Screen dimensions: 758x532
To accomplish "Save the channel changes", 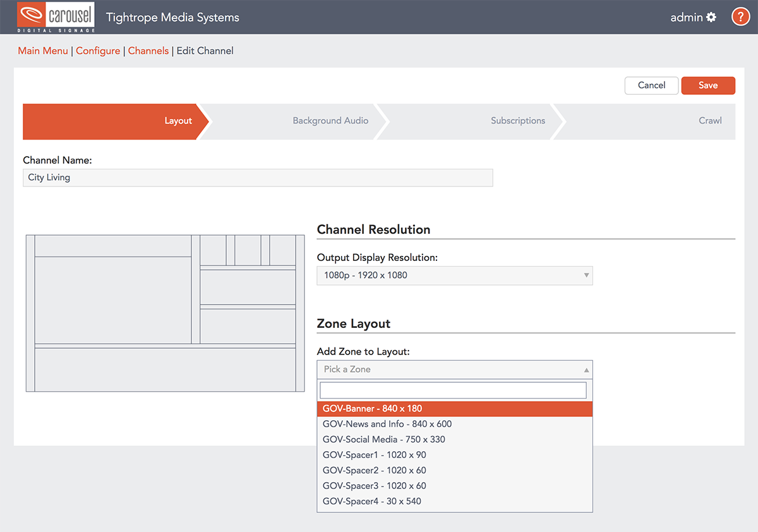I will [707, 85].
